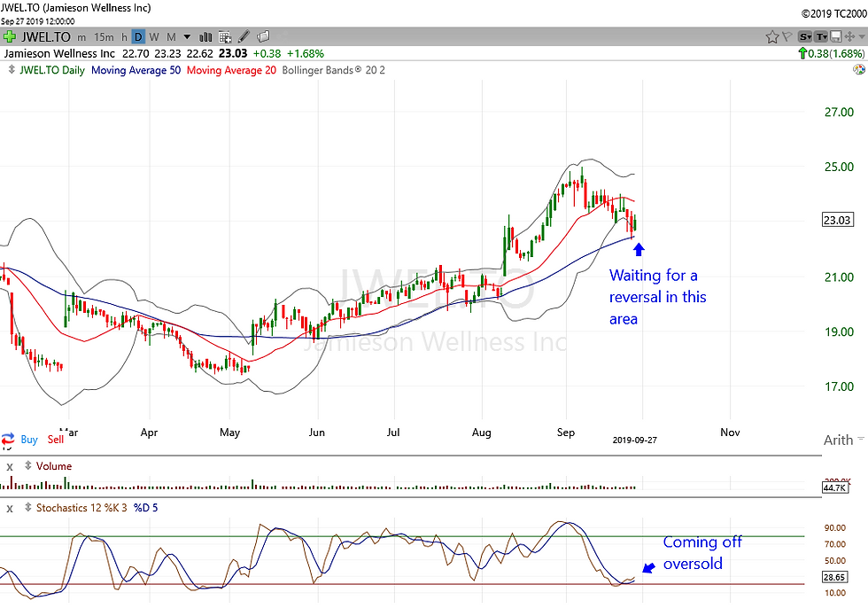Open the Volume indicator label
Viewport: 868px width, 608px height.
point(54,465)
